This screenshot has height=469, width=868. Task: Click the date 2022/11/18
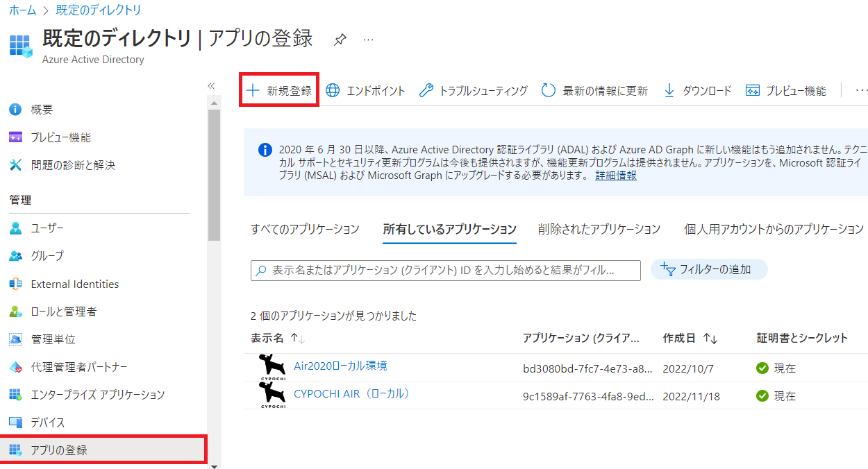click(691, 396)
